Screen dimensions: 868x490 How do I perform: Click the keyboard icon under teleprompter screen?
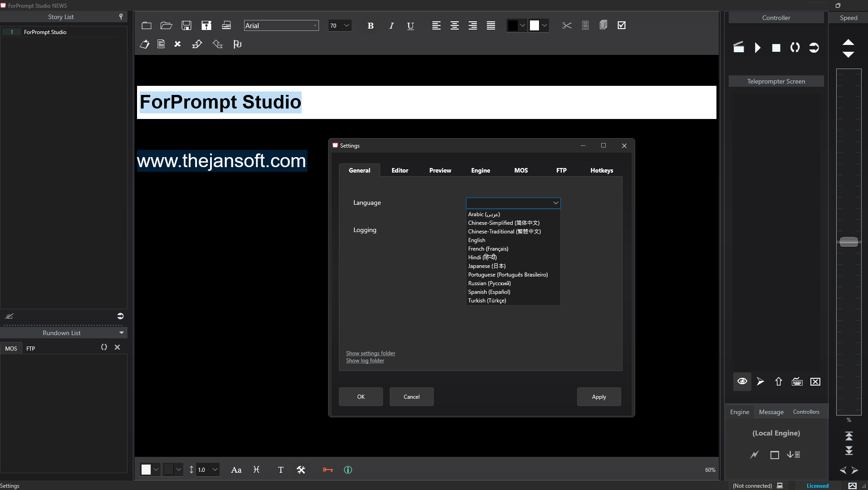click(x=797, y=381)
